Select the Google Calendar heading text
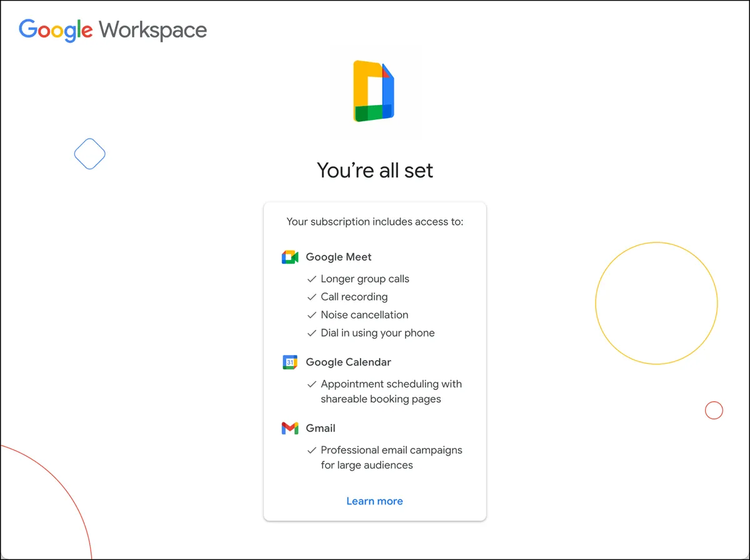The image size is (750, 560). (349, 362)
